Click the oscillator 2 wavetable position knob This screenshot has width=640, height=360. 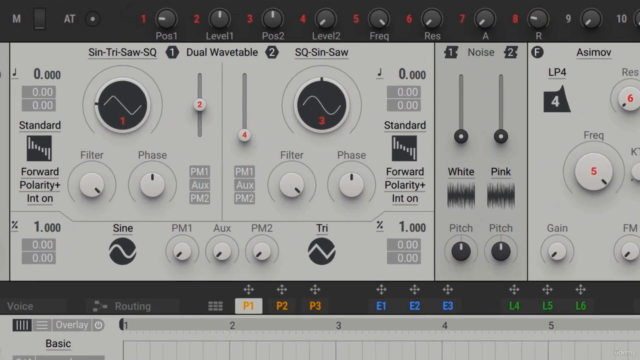click(x=322, y=106)
